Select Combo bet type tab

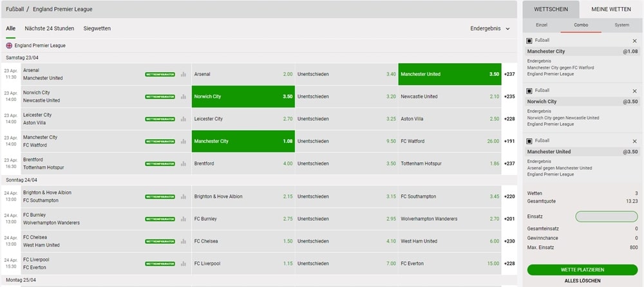[581, 25]
